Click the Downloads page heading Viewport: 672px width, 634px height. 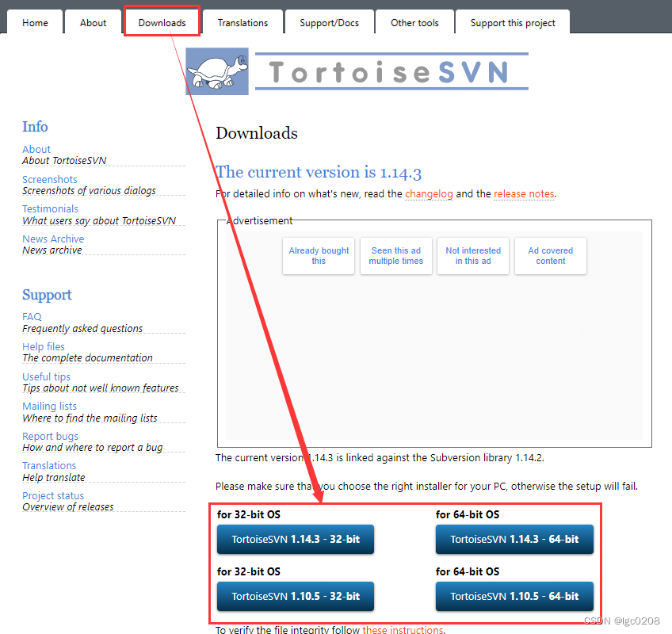click(x=257, y=133)
